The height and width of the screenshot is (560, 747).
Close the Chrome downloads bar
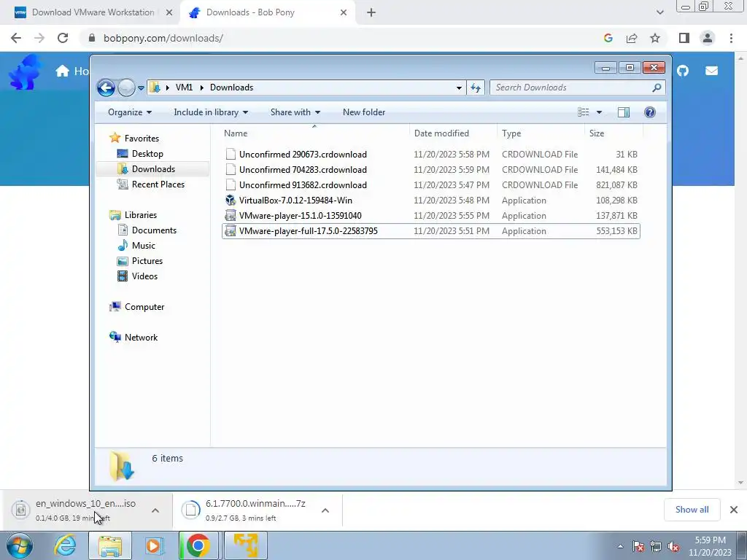click(734, 510)
